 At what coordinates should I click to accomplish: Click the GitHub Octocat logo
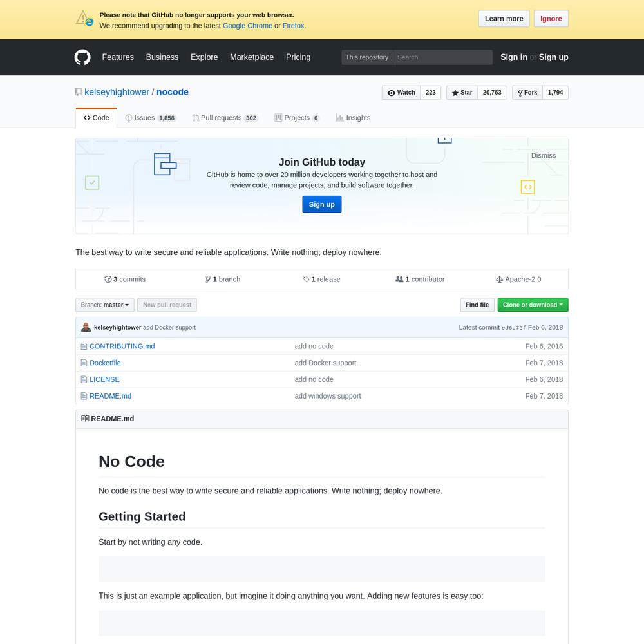[x=82, y=57]
